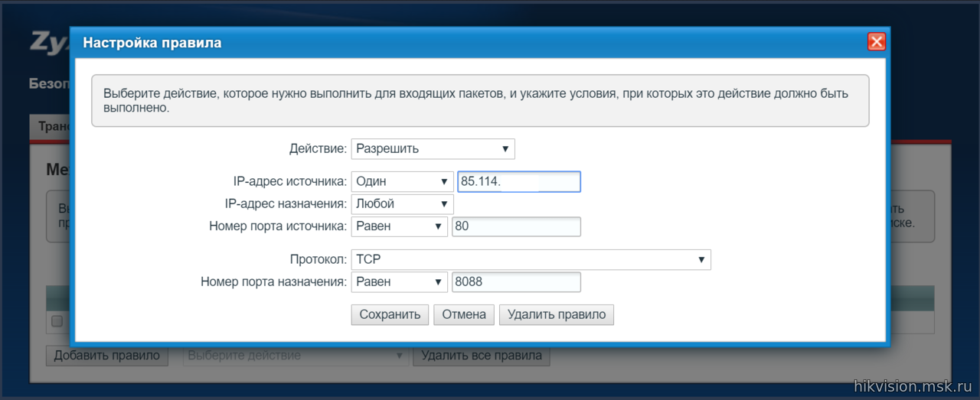Select the Транс... tab behind the dialog
980x400 pixels.
[51, 127]
